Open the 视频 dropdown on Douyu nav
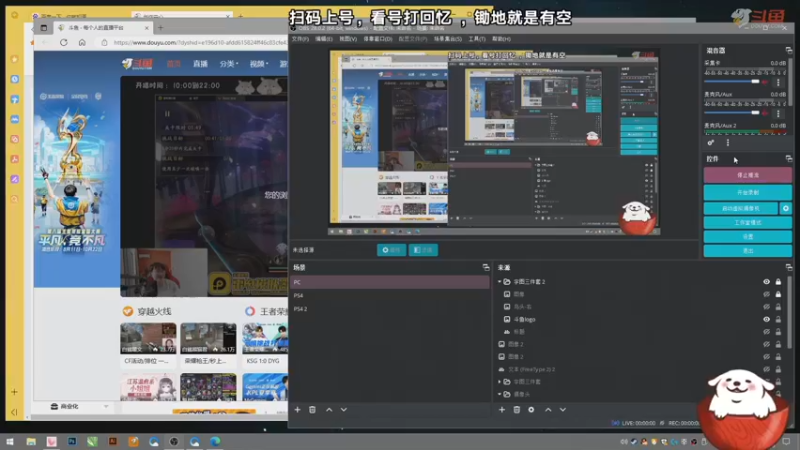The image size is (800, 450). tap(259, 64)
